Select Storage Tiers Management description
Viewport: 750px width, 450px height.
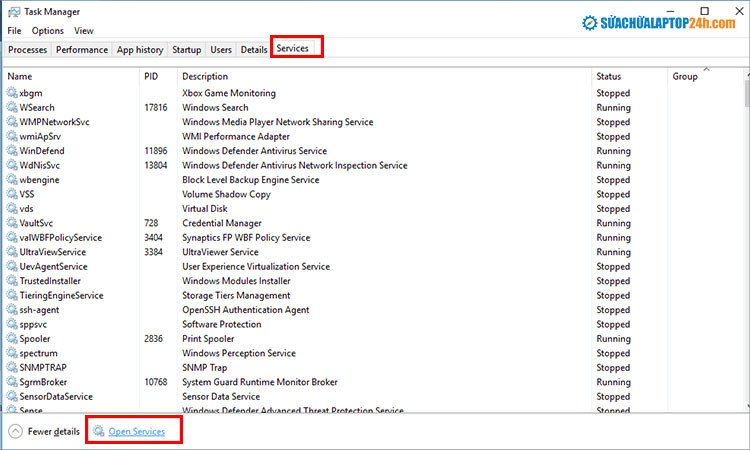coord(236,295)
